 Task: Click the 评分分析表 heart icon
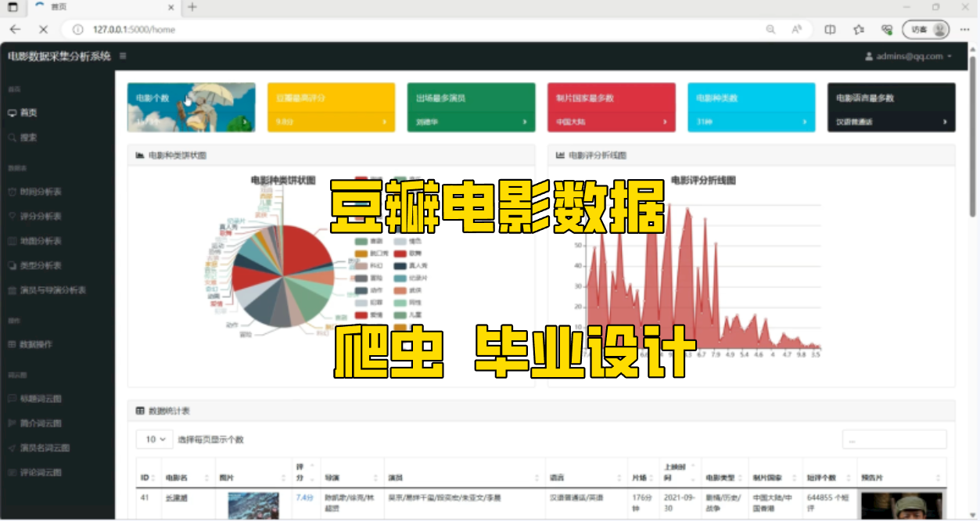(12, 217)
